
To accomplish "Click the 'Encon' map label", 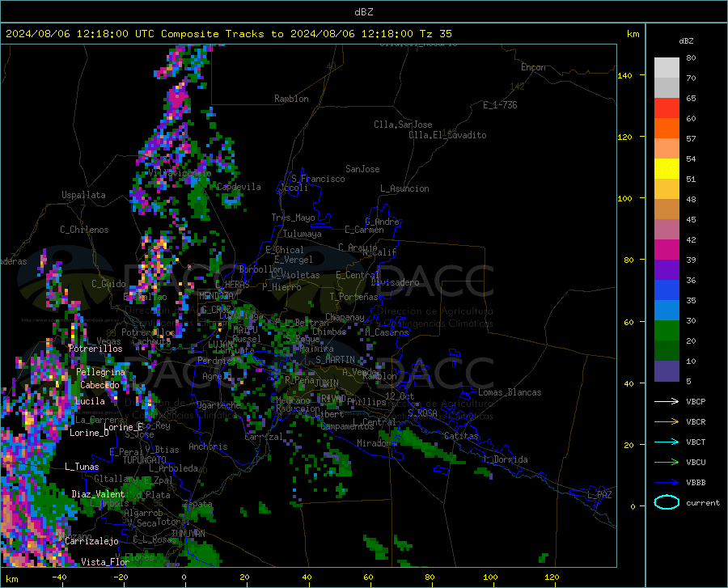I will [x=533, y=67].
